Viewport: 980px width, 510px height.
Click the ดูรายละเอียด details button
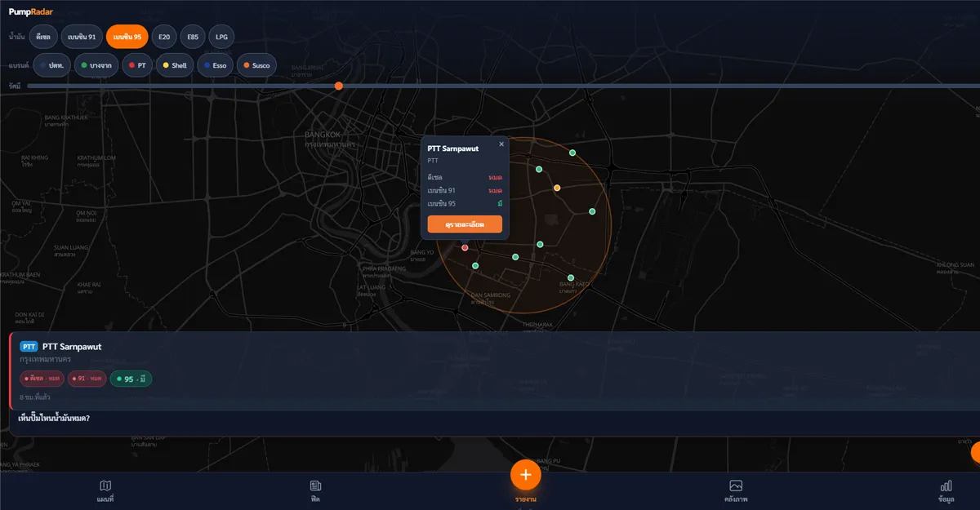[x=465, y=224]
